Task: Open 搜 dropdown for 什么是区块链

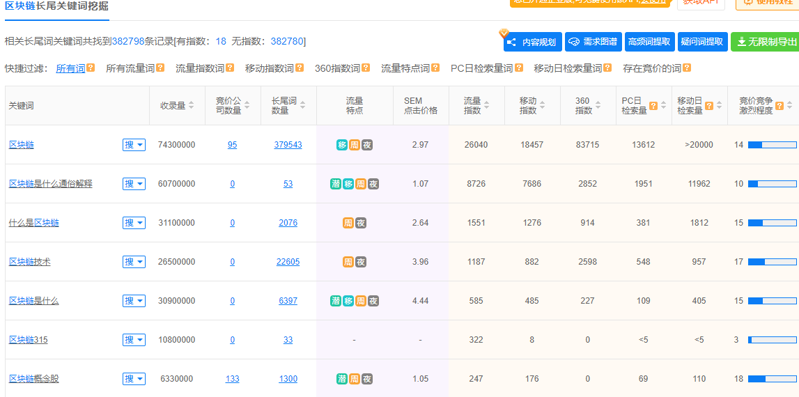Action: [x=134, y=223]
